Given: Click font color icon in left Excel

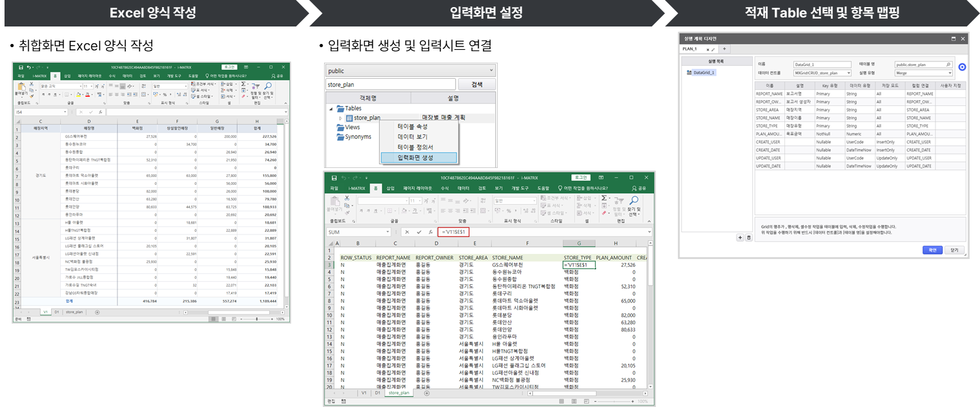Looking at the screenshot, I should [87, 95].
